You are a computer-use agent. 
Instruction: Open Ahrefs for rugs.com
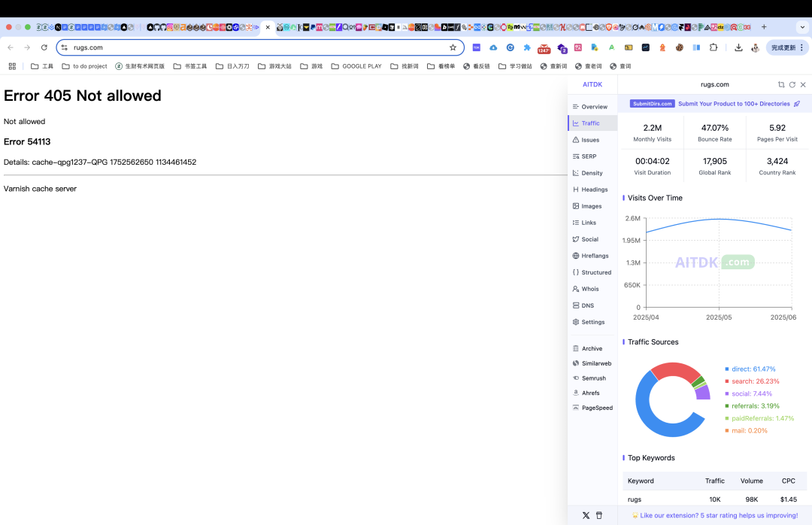pyautogui.click(x=586, y=393)
